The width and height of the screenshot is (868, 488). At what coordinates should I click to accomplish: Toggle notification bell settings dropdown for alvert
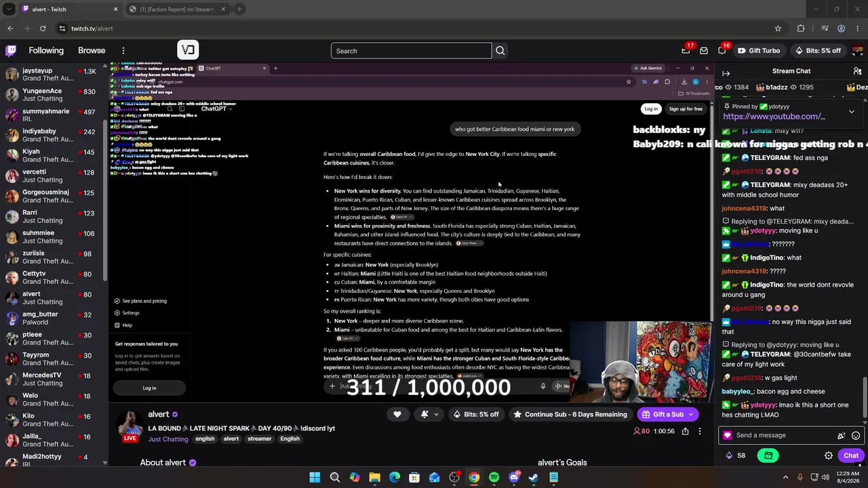coord(429,414)
